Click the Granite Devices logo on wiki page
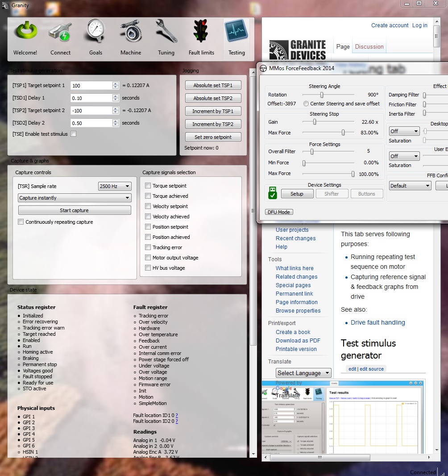The height and width of the screenshot is (476, 448). (x=298, y=50)
